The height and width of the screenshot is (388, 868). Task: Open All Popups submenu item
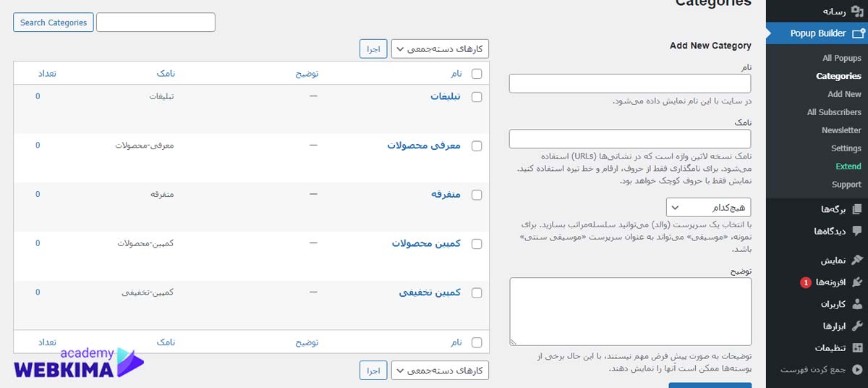[842, 58]
